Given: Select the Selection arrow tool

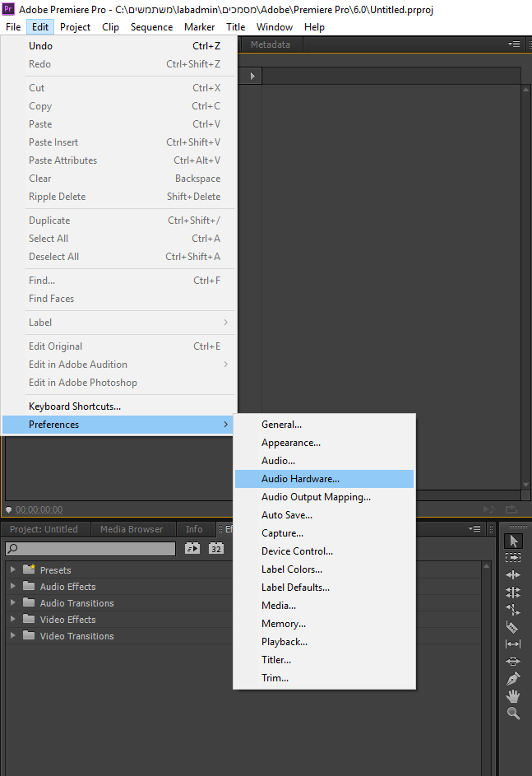Looking at the screenshot, I should [x=513, y=541].
